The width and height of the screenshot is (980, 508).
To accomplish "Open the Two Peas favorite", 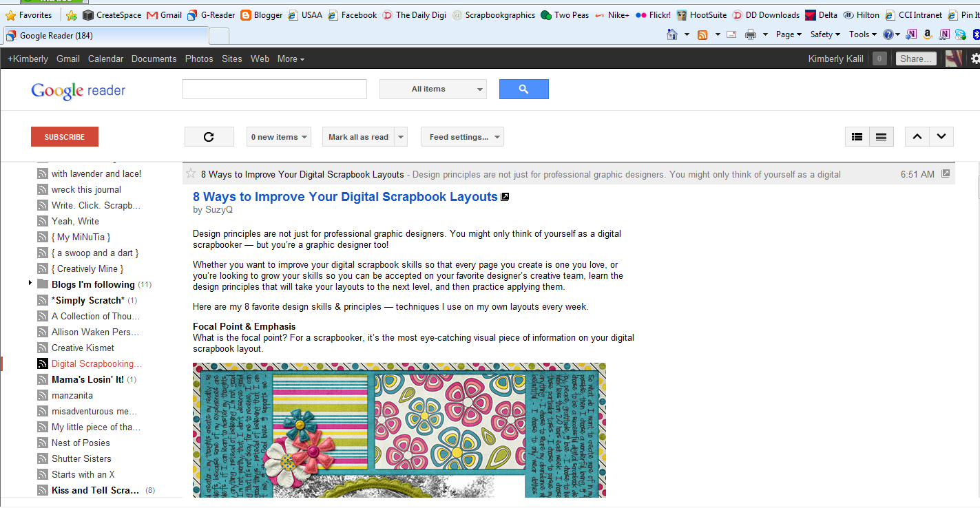I will click(565, 14).
